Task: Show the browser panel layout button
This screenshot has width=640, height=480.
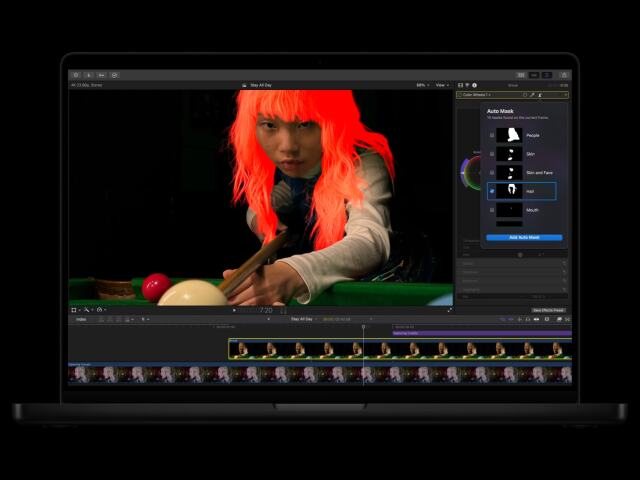Action: coord(521,75)
